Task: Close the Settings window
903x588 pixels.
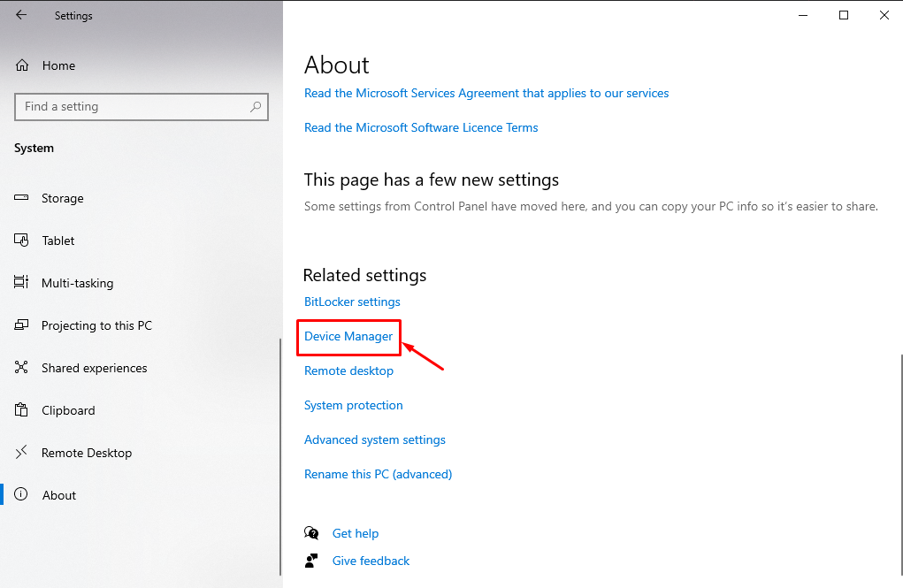Action: [884, 16]
